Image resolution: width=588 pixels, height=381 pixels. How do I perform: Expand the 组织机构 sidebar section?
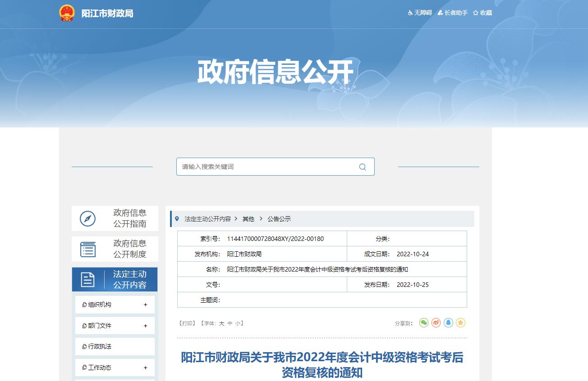pos(115,304)
